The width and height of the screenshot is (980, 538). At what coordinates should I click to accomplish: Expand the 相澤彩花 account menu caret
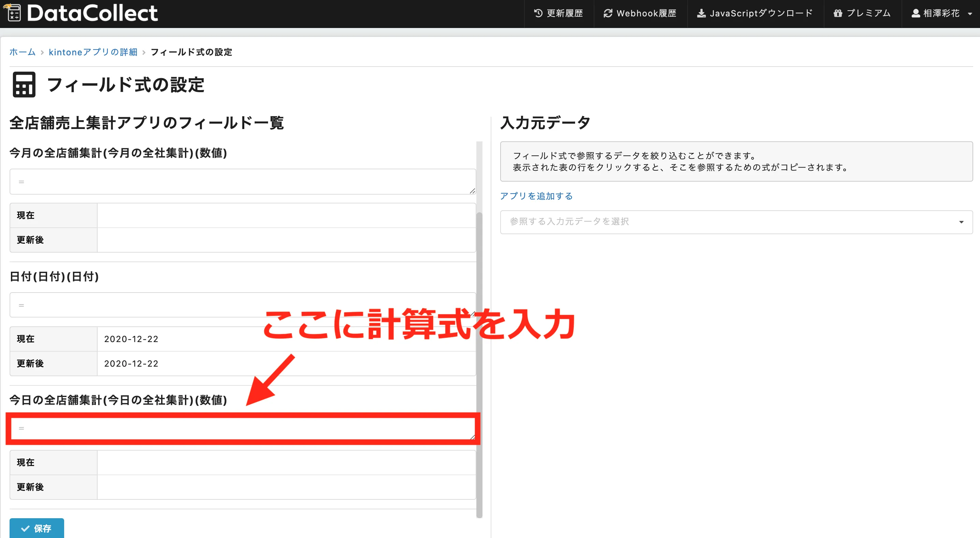[970, 14]
